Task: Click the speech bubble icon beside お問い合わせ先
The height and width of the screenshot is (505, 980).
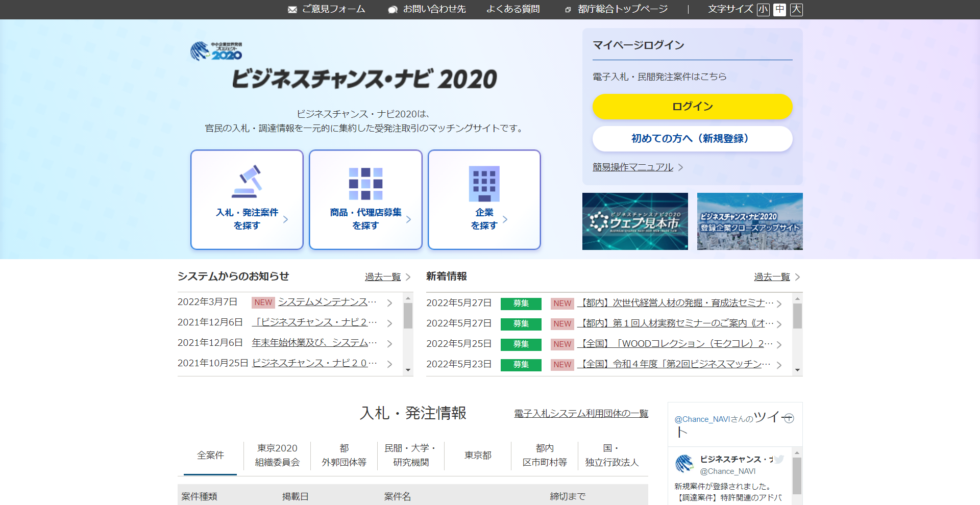Action: click(x=393, y=10)
